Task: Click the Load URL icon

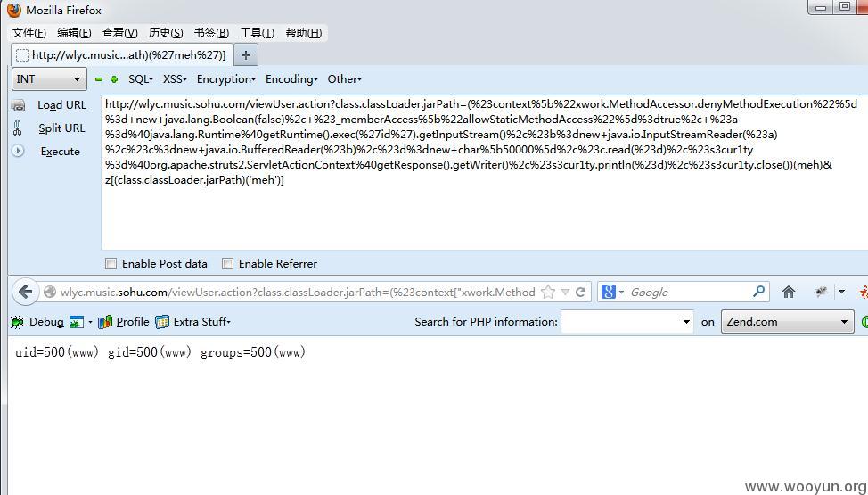Action: [18, 105]
